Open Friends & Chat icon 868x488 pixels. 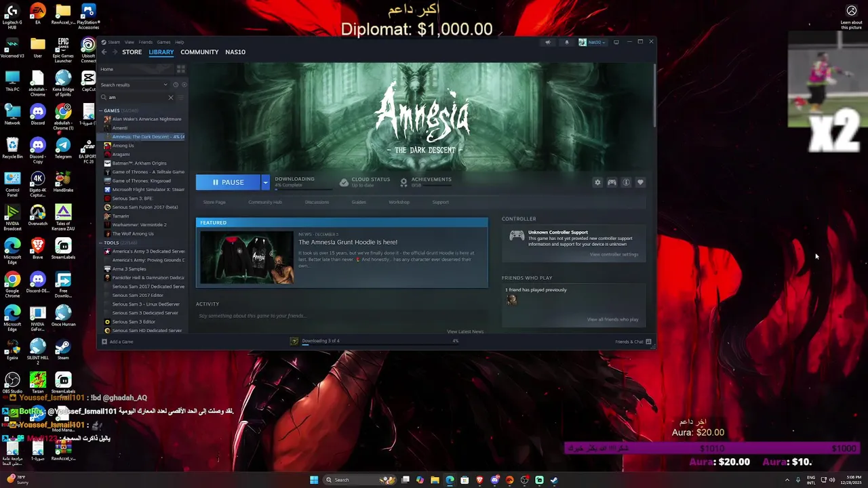pyautogui.click(x=648, y=342)
